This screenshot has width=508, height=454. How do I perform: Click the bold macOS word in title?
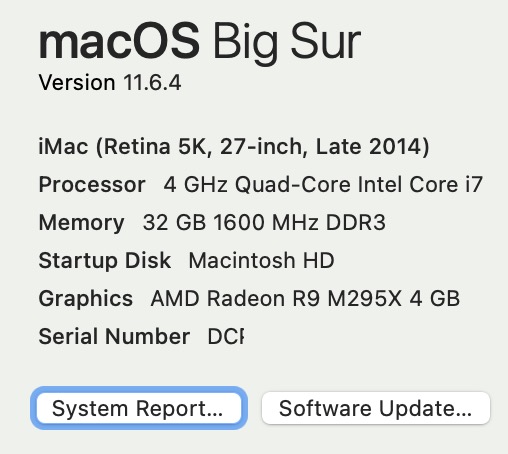[x=119, y=41]
